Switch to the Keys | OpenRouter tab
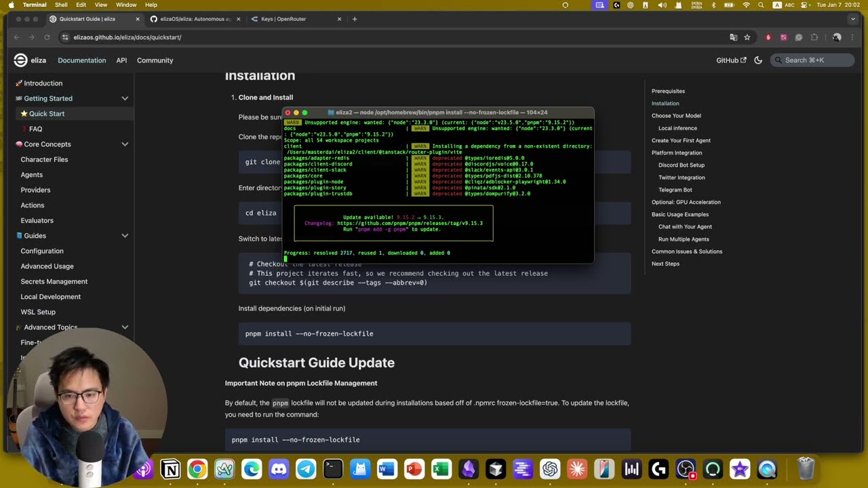Screen dimensions: 868x488 pos(296,19)
